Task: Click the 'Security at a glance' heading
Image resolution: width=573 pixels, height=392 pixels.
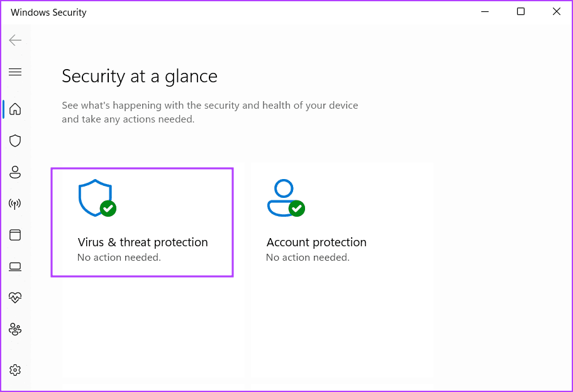Action: click(139, 76)
